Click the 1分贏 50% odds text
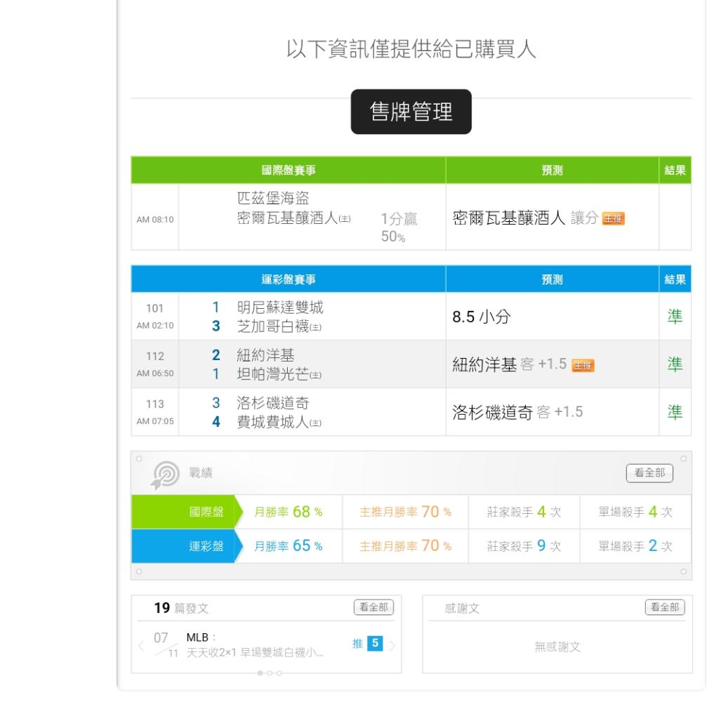This screenshot has width=728, height=702. tap(399, 227)
